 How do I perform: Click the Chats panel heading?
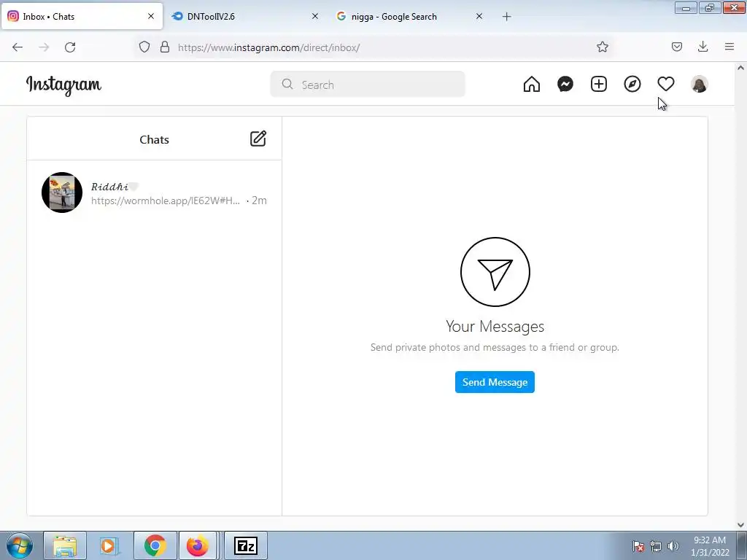tap(155, 139)
